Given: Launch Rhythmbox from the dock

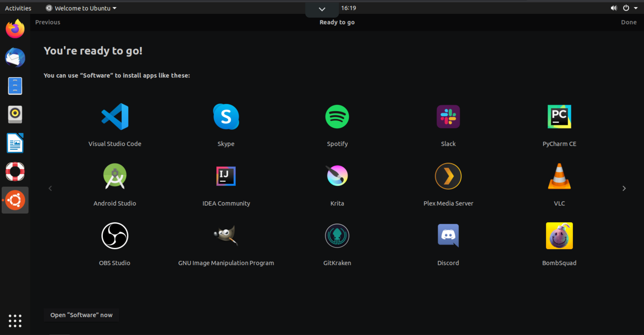Looking at the screenshot, I should point(15,115).
